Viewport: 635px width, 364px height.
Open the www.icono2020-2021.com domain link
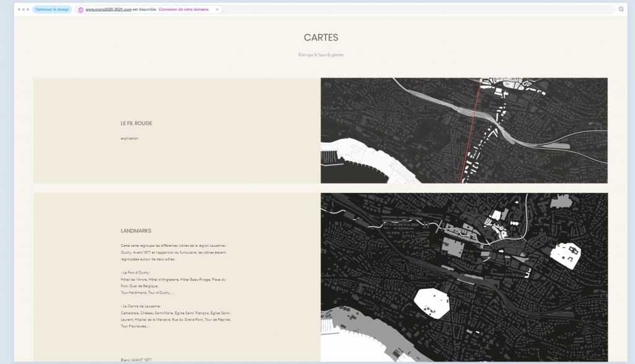click(x=108, y=10)
